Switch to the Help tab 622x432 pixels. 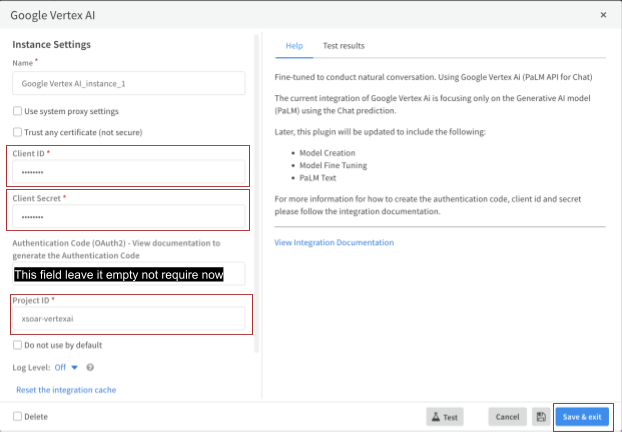pyautogui.click(x=294, y=46)
